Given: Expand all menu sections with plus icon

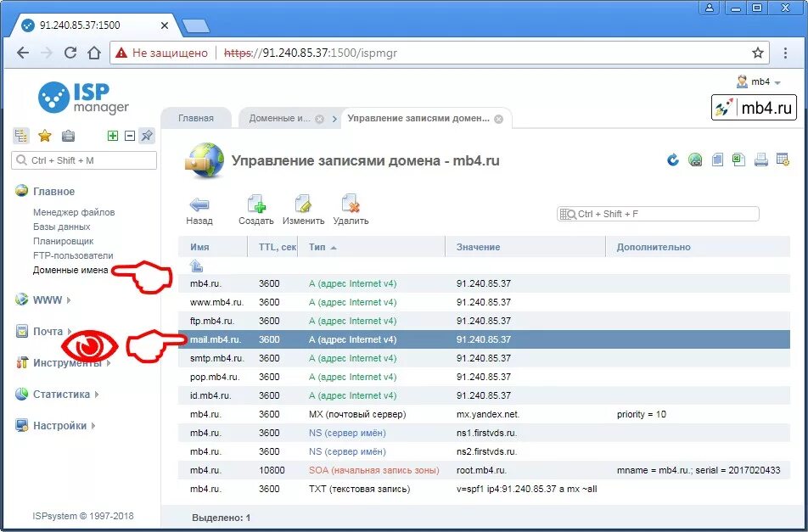Looking at the screenshot, I should 112,136.
